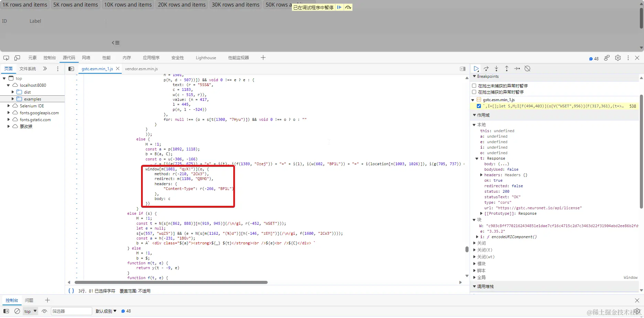
Task: Collapse the t: Response object
Action: [477, 158]
